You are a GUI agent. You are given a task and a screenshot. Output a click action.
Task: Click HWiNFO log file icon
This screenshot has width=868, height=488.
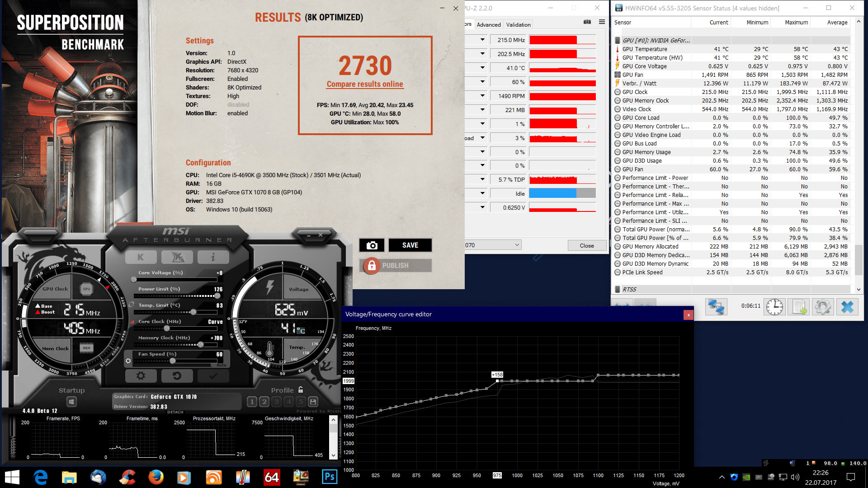[799, 307]
